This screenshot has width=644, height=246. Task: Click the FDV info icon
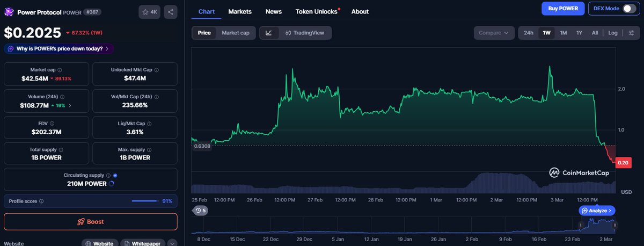[x=53, y=123]
